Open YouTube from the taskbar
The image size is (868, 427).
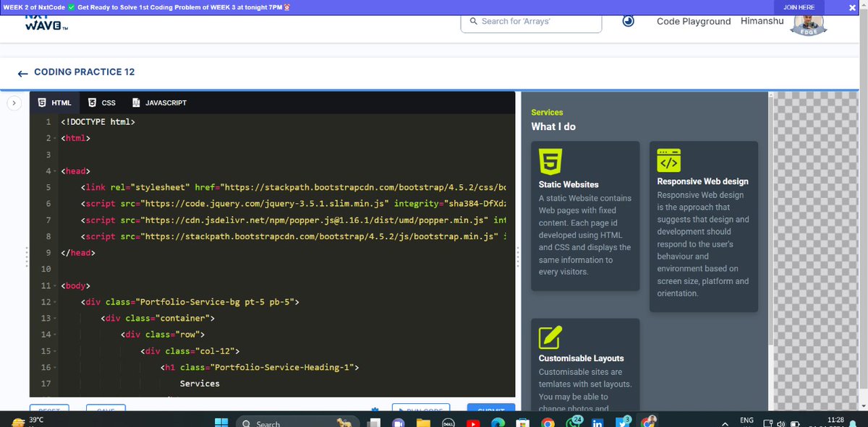pos(473,422)
